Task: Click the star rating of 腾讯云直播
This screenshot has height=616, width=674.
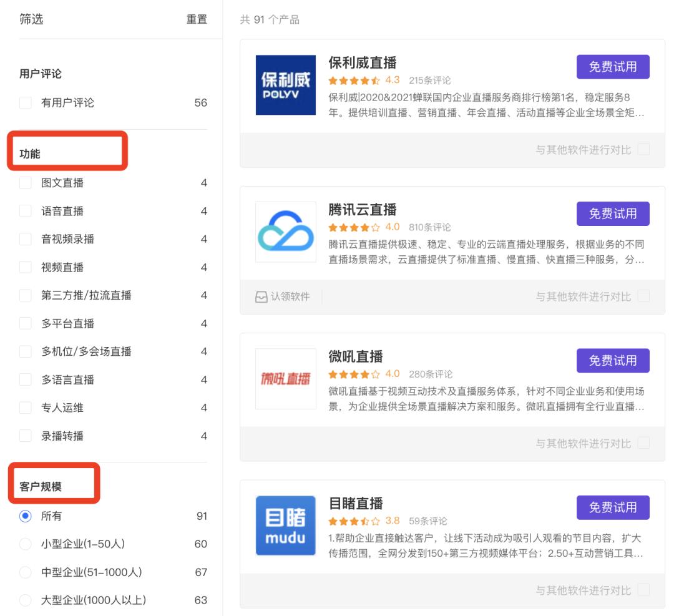Action: click(x=354, y=227)
